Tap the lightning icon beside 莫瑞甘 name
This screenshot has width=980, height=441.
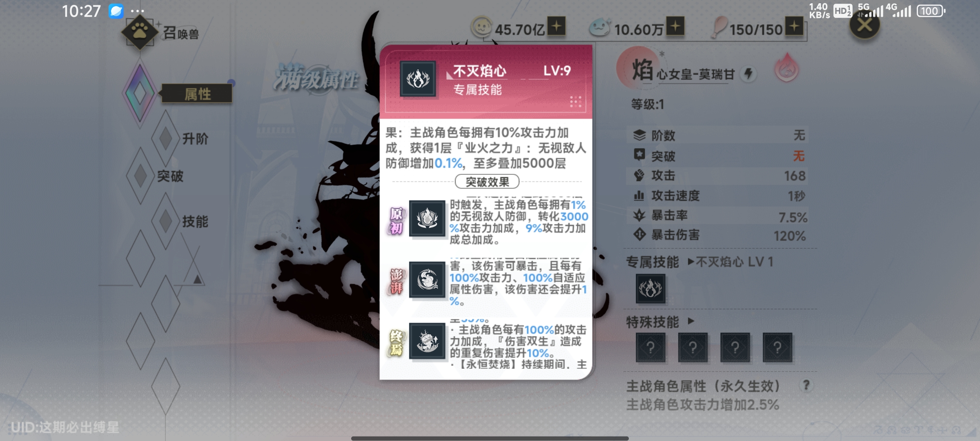click(748, 74)
